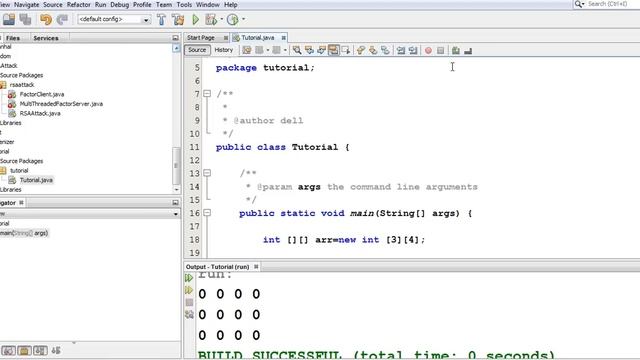Open the Source menu
The height and width of the screenshot is (360, 640).
(53, 4)
